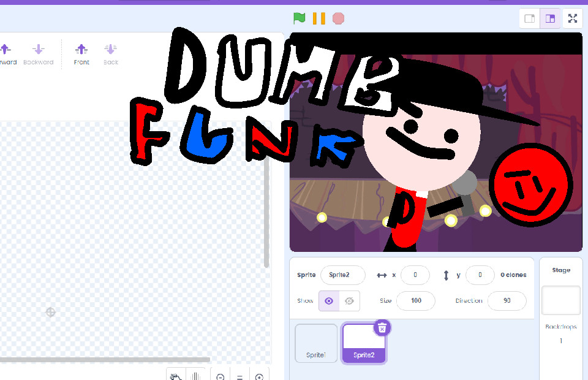This screenshot has width=588, height=380.
Task: Switch to small stage layout
Action: [x=529, y=18]
